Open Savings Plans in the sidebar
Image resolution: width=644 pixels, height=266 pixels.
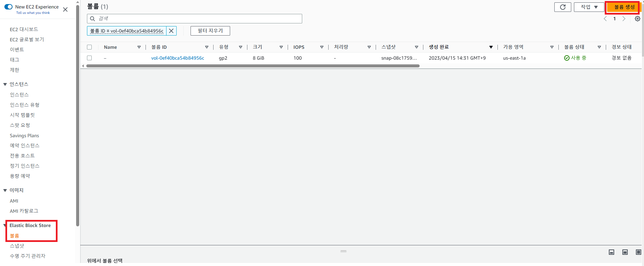[x=24, y=136]
